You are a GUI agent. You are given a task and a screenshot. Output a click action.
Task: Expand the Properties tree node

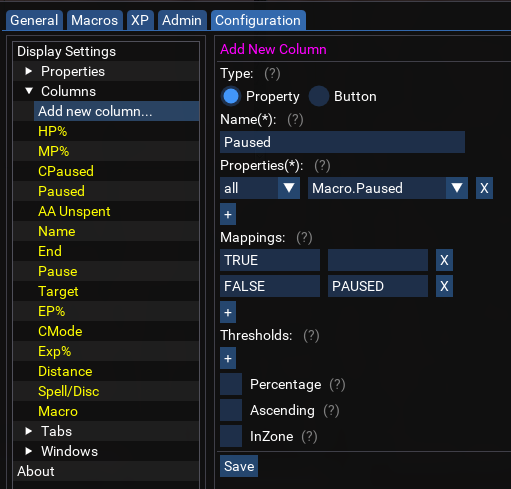click(x=29, y=71)
